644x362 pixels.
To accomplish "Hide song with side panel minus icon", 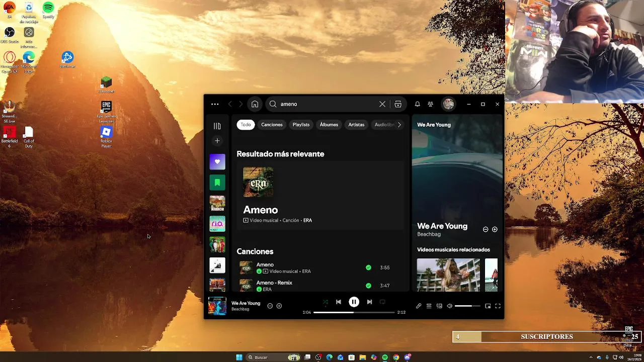I will click(x=486, y=229).
